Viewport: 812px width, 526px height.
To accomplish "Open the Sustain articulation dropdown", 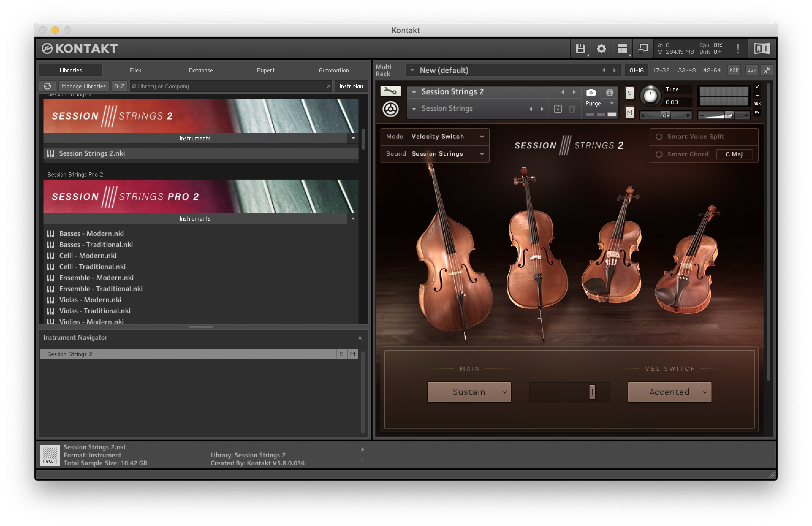I will [x=469, y=392].
